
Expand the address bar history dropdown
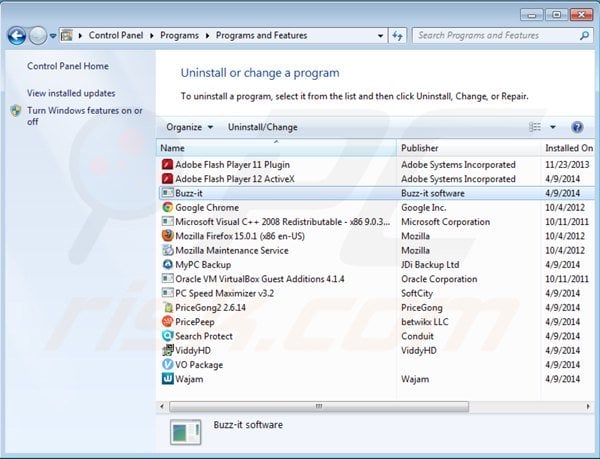380,36
